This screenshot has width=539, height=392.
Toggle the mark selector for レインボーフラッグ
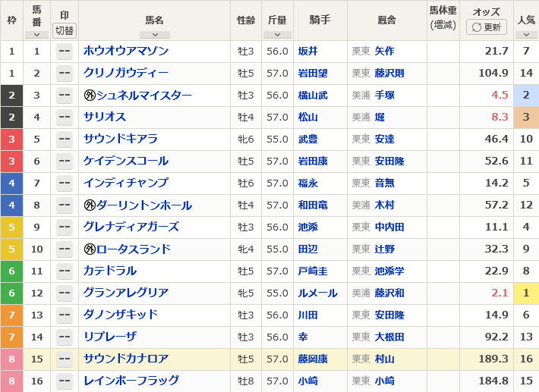(65, 381)
